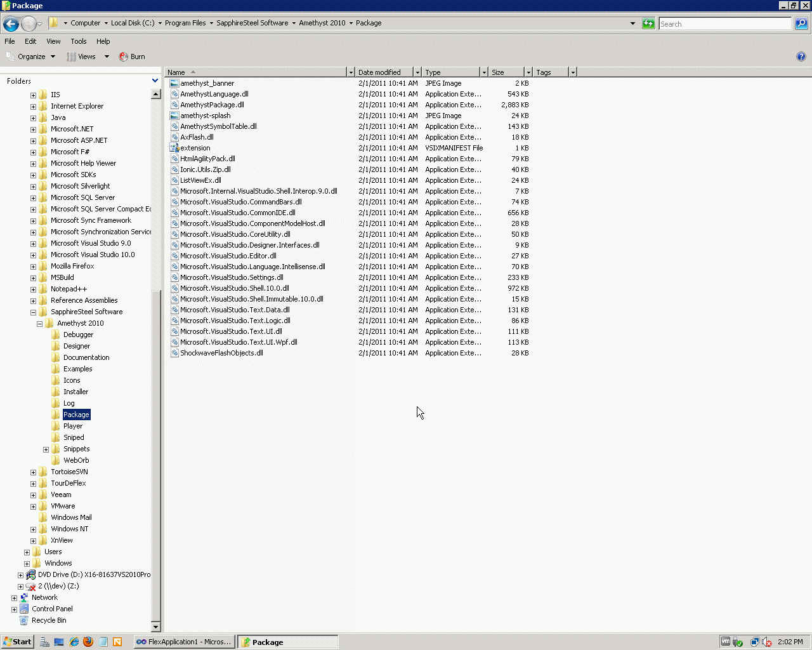The height and width of the screenshot is (650, 812).
Task: Click the Network icon in folder tree
Action: [x=24, y=597]
